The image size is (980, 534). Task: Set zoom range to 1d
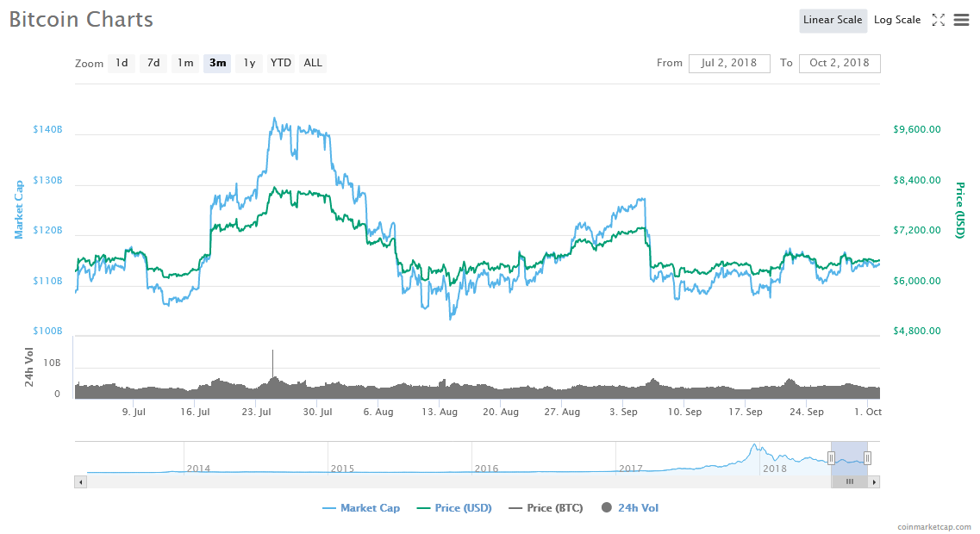point(122,63)
